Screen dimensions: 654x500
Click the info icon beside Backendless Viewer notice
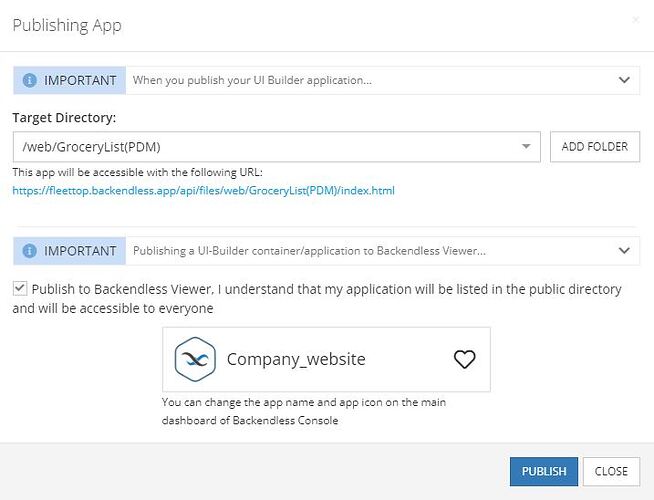click(x=29, y=251)
